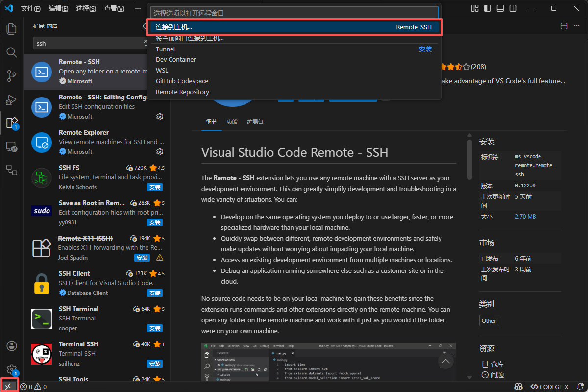This screenshot has height=392, width=588.
Task: Toggle bottom panel visibility
Action: 500,8
